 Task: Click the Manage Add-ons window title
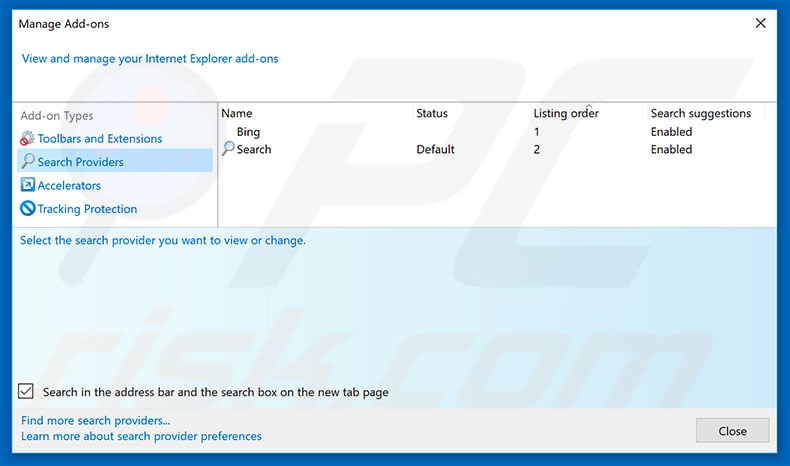click(x=63, y=24)
